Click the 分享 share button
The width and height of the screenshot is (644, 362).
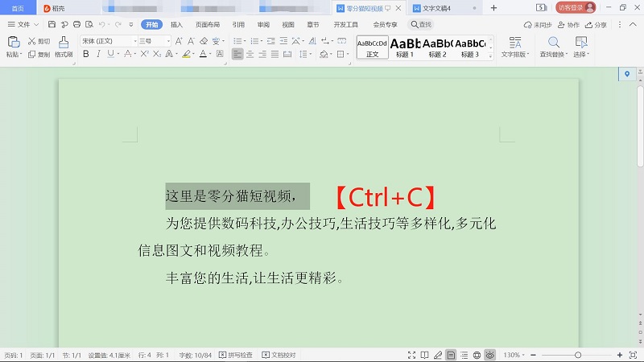tap(596, 25)
